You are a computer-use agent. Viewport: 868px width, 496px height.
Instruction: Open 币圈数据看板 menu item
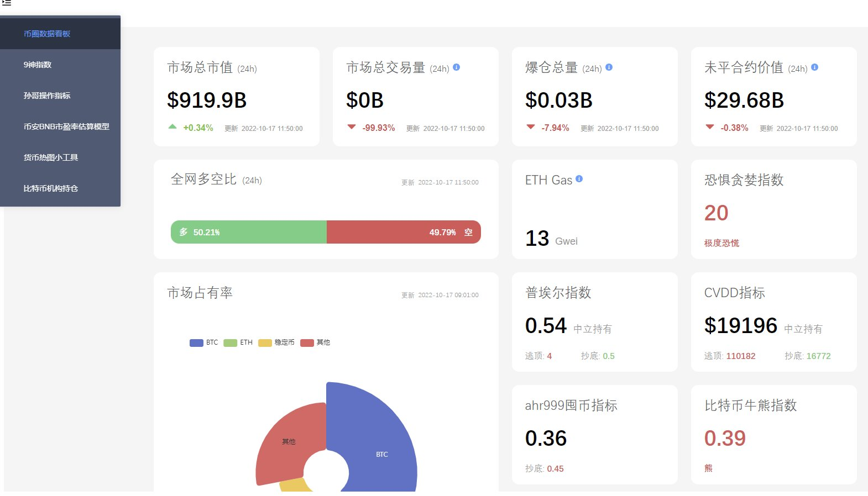click(47, 34)
